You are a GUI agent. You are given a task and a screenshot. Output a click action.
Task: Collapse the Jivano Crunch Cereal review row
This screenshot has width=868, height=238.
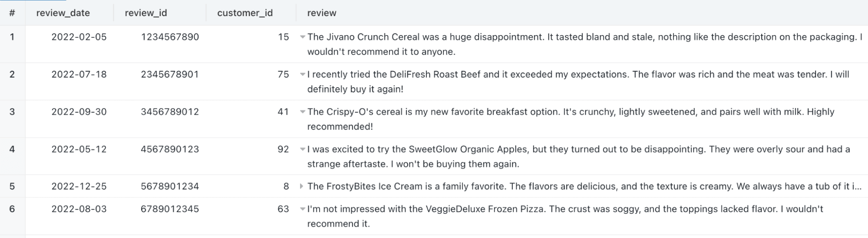point(302,37)
